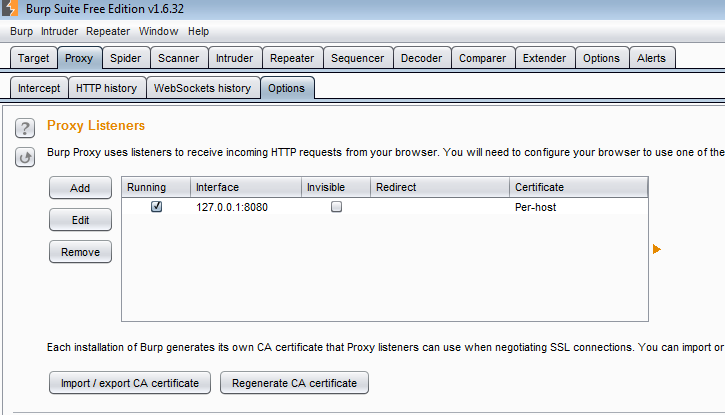The image size is (725, 415).
Task: Click the restore defaults arrow icon
Action: coord(26,156)
